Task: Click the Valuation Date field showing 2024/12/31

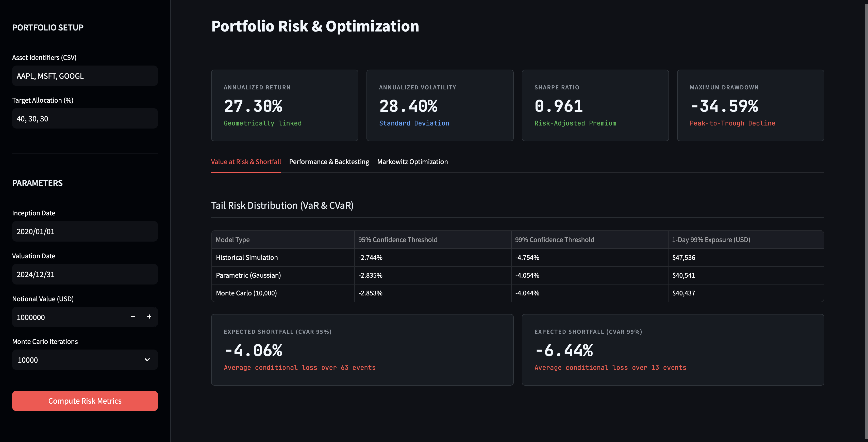Action: click(x=85, y=274)
